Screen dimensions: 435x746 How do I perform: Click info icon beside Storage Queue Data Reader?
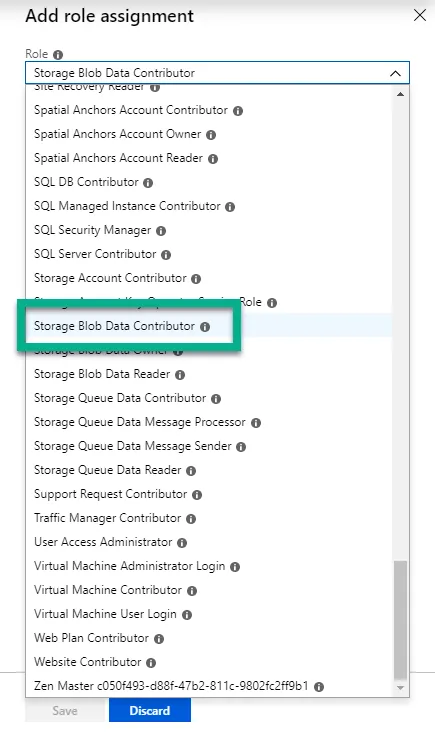(x=191, y=471)
